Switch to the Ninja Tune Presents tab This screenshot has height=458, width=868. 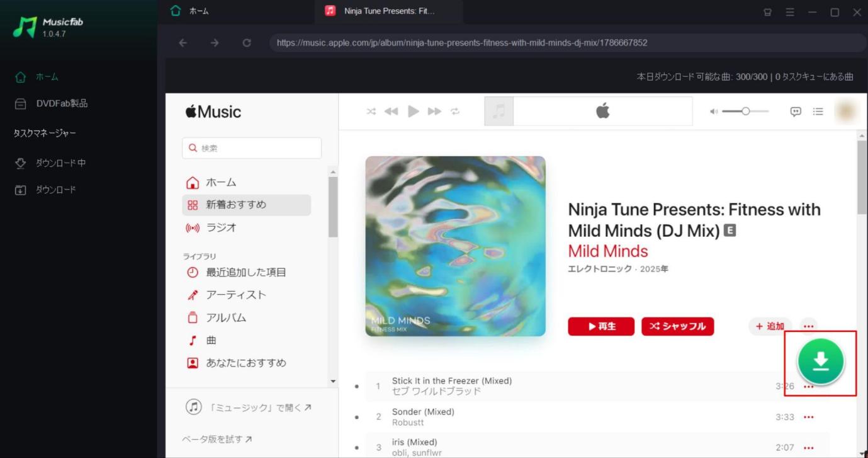point(389,11)
